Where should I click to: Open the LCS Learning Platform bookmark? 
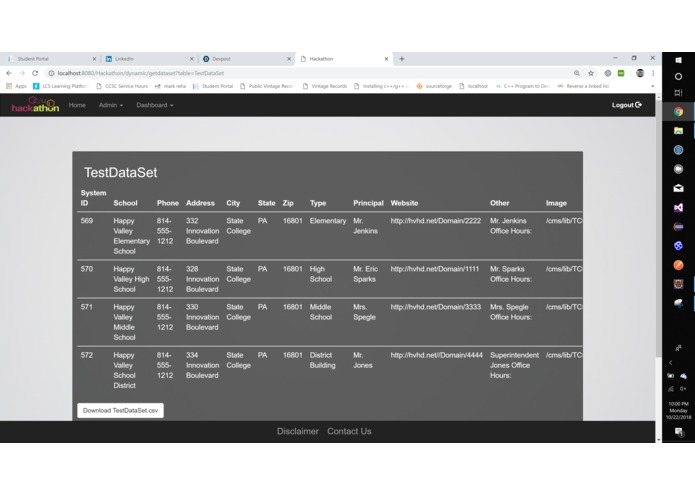60,86
